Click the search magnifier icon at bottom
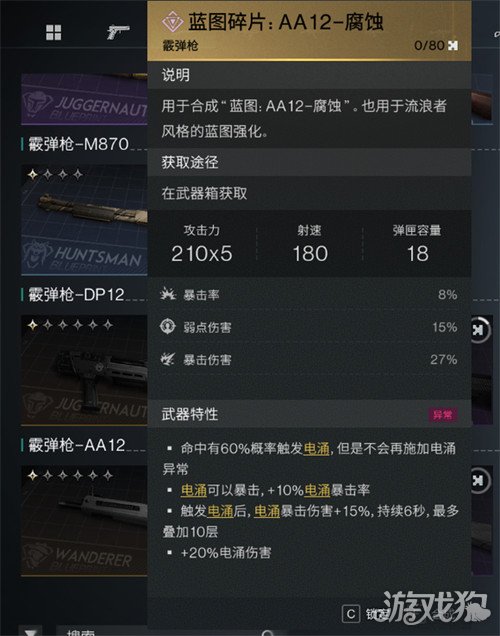 click(x=268, y=632)
